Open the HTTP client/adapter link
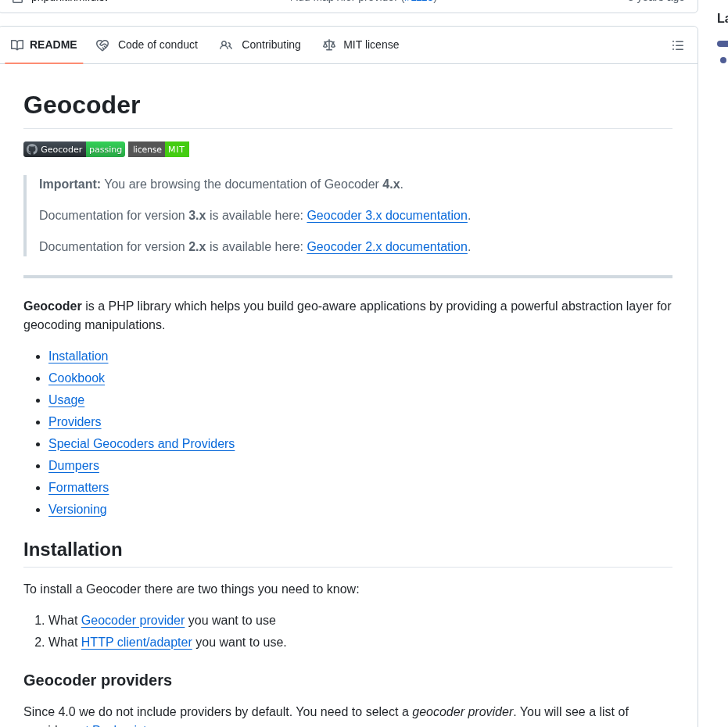 pyautogui.click(x=136, y=642)
